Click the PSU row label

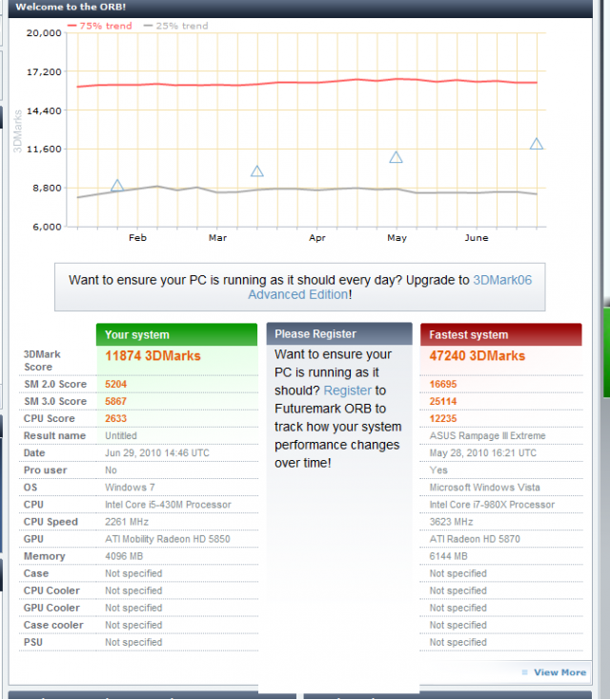click(x=33, y=643)
